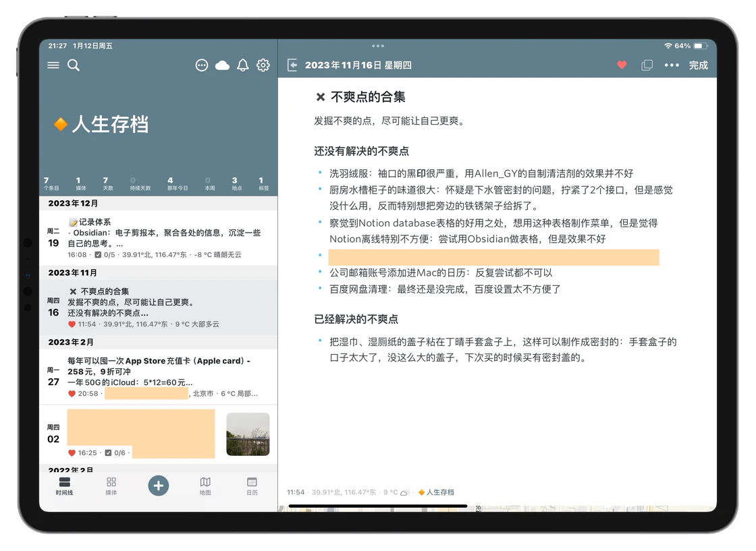
Task: Open the 日历 calendar tab
Action: click(x=252, y=486)
